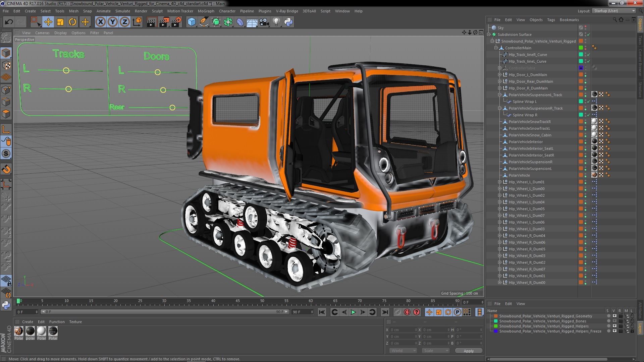Click the coordinate system icon
The width and height of the screenshot is (644, 362).
coord(137,22)
